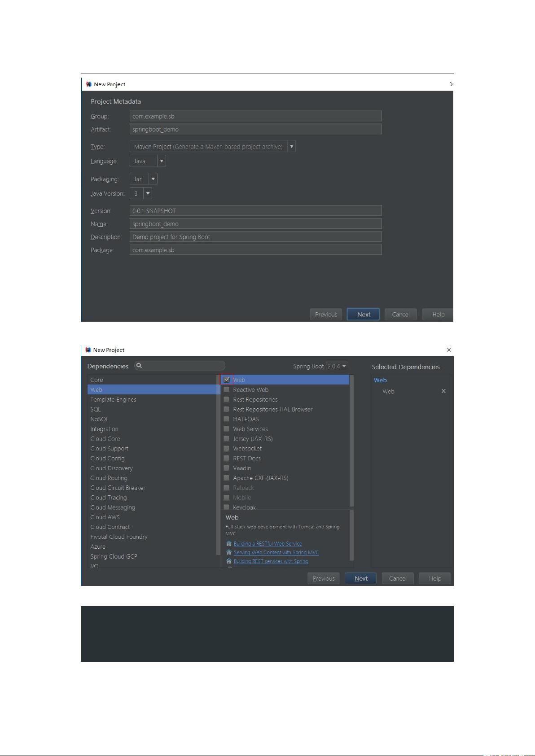The width and height of the screenshot is (535, 756).
Task: Toggle the HATEOAS checkbox
Action: pyautogui.click(x=227, y=419)
